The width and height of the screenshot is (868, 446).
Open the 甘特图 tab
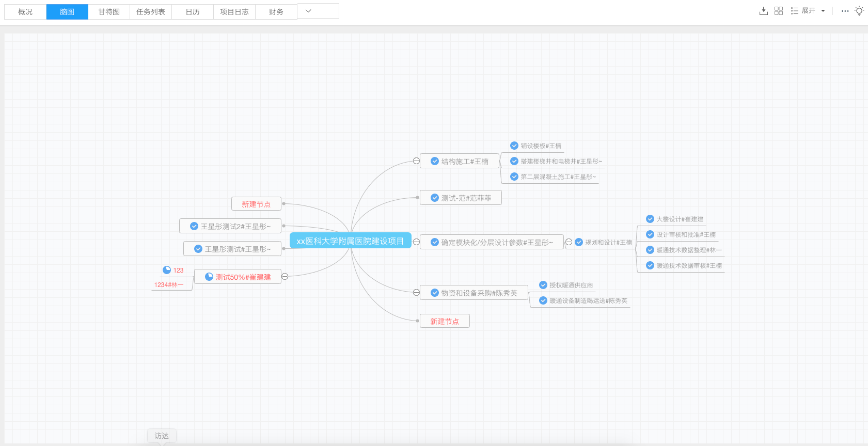[109, 12]
